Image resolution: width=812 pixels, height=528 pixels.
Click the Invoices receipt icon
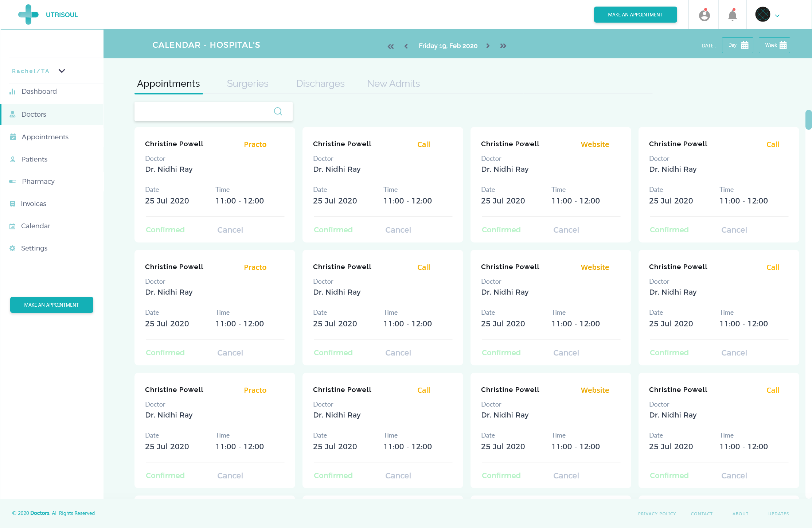(12, 204)
